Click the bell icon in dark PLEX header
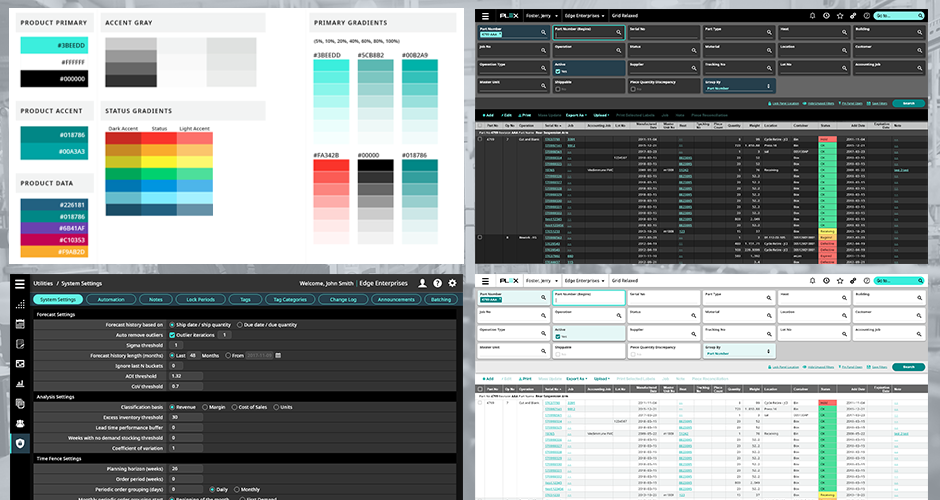Viewport: 940px width, 500px height. [812, 15]
